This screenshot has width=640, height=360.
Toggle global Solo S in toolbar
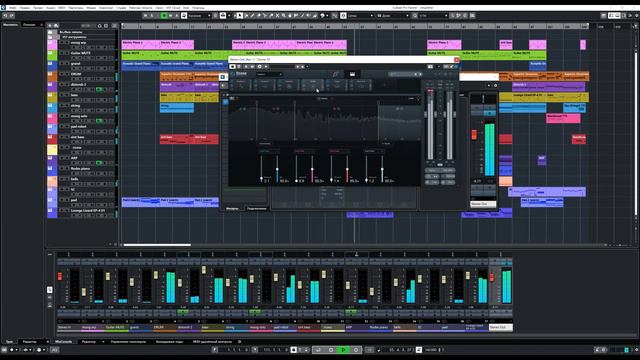tap(152, 16)
